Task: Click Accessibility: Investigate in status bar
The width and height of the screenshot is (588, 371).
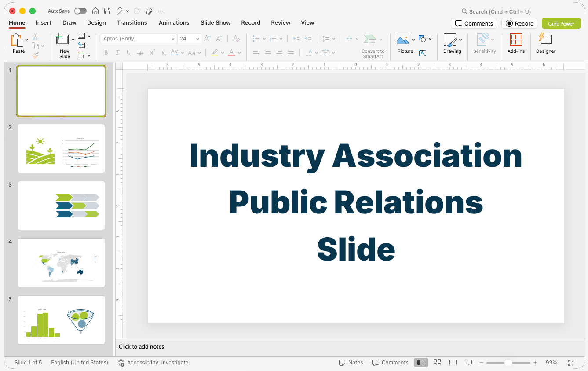Action: point(153,363)
